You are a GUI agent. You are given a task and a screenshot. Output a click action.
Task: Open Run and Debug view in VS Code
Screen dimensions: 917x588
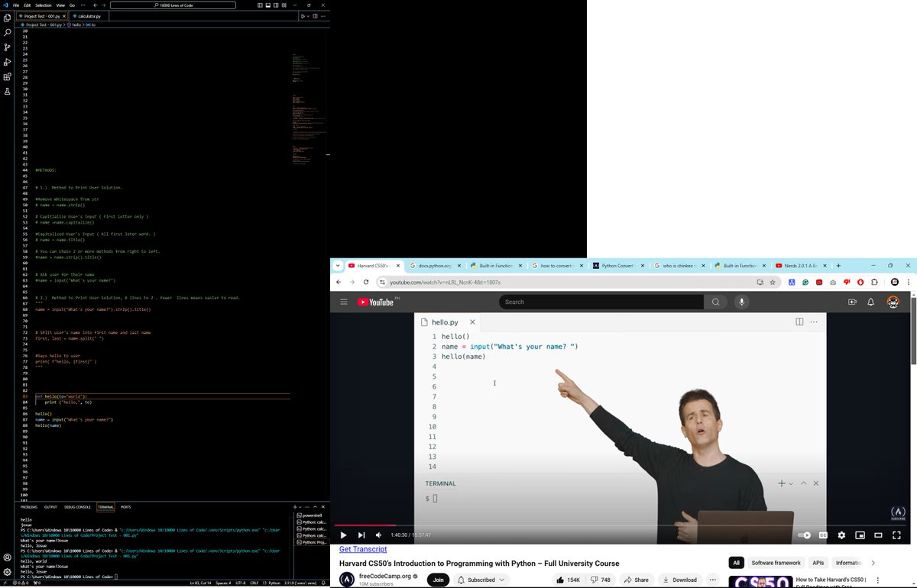(8, 62)
